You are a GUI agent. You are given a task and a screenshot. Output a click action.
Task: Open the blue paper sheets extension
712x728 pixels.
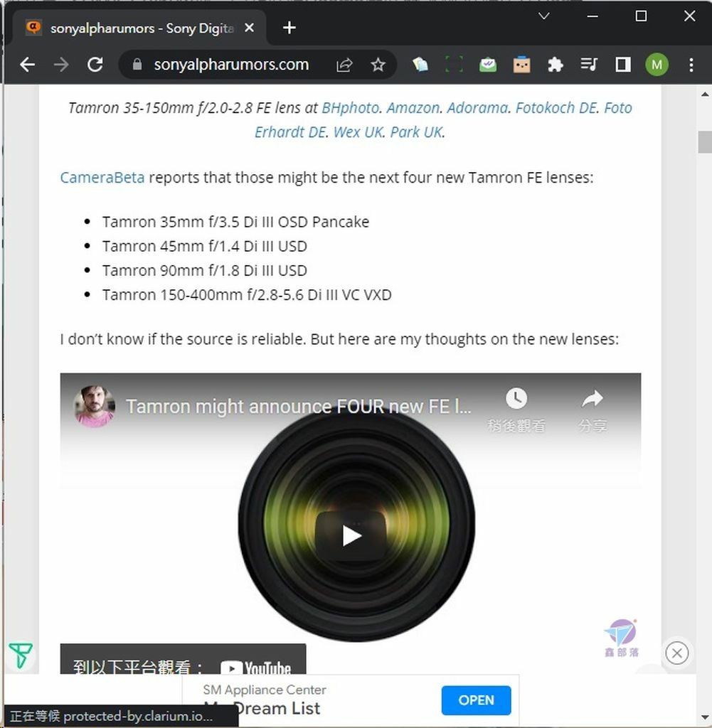tap(420, 65)
